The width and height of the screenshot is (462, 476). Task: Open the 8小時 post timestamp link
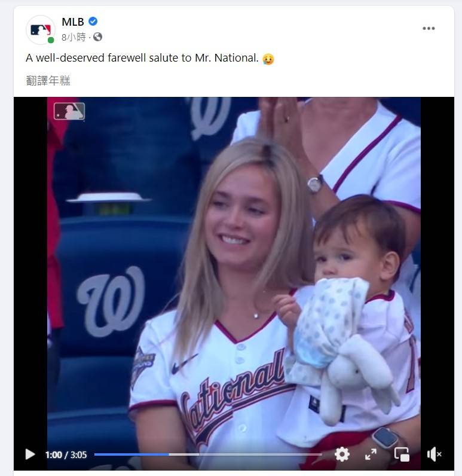click(74, 37)
